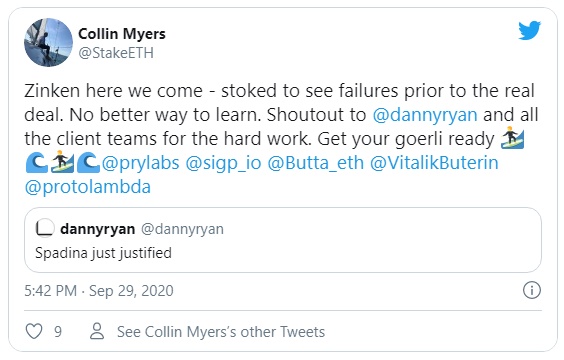The height and width of the screenshot is (360, 564).
Task: See Collin Myers's other Tweets
Action: (221, 332)
